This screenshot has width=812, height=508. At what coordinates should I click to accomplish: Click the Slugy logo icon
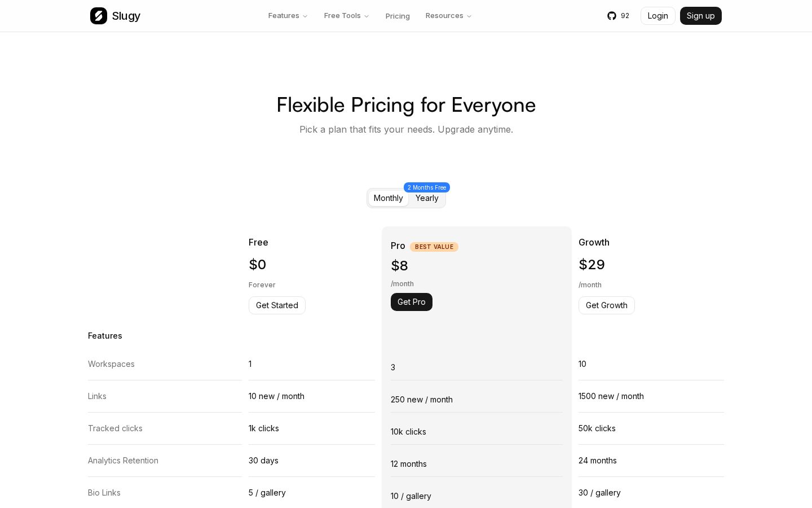tap(99, 16)
